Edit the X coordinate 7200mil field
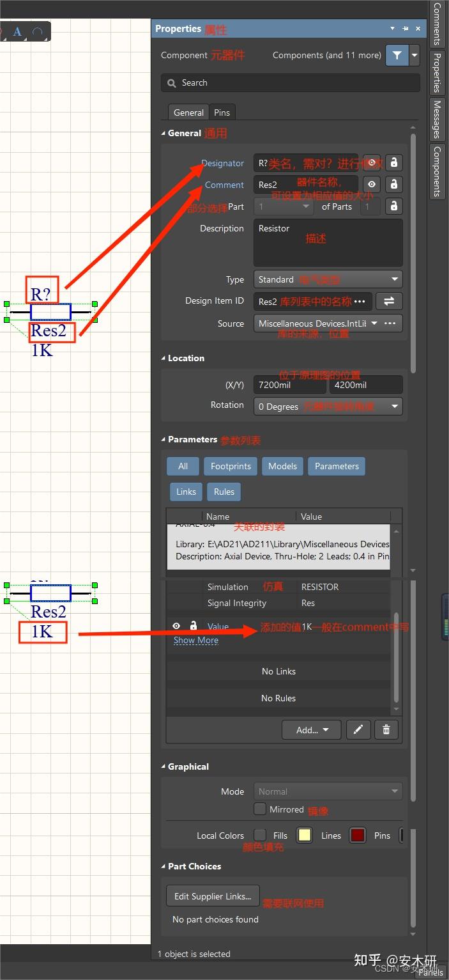The height and width of the screenshot is (980, 449). click(290, 385)
